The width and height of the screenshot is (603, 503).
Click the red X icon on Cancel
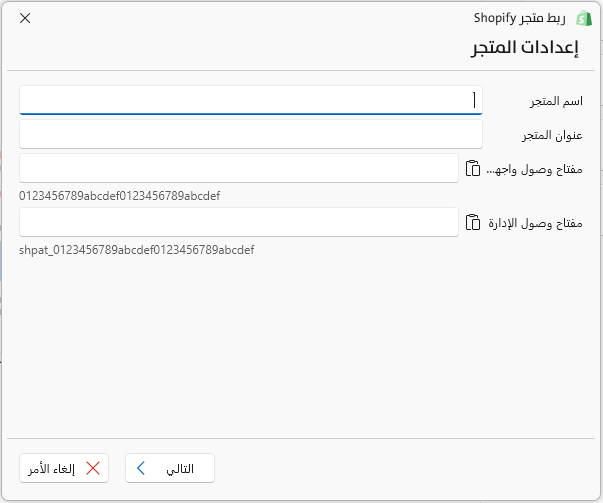[93, 468]
